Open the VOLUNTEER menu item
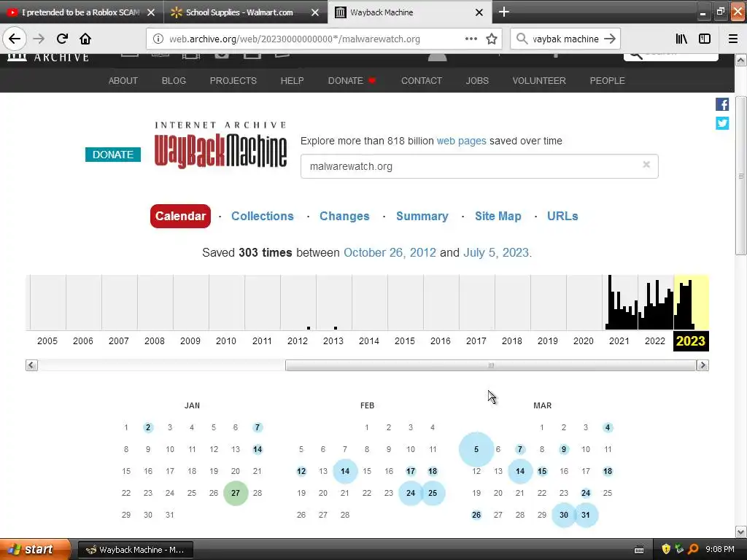This screenshot has width=747, height=560. click(x=539, y=80)
